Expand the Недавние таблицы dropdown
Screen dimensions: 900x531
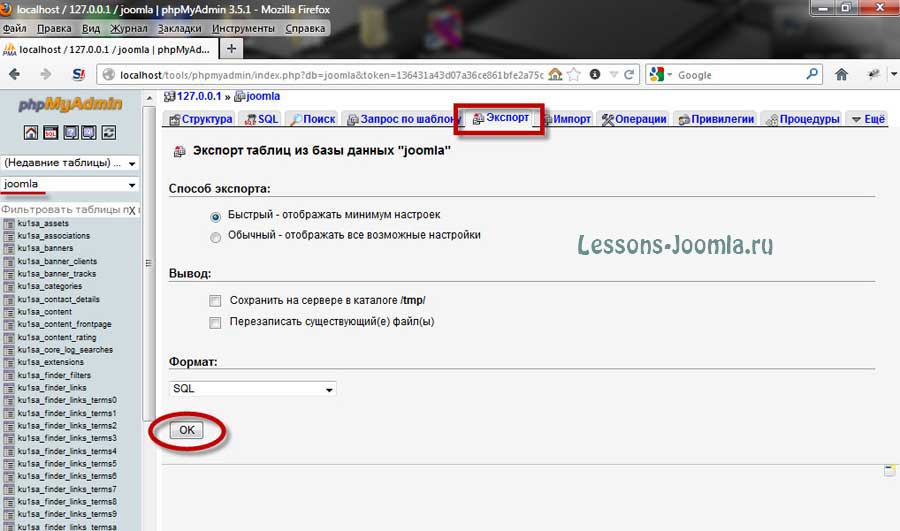(x=70, y=163)
